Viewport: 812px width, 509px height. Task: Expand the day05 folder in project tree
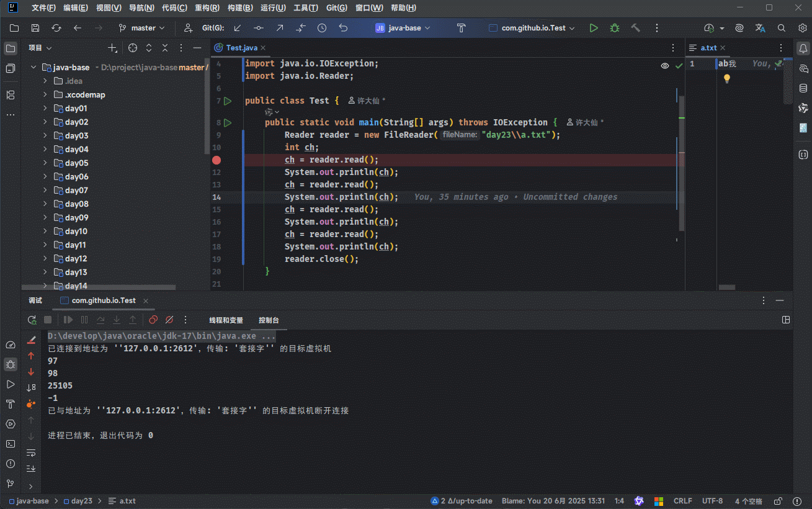pyautogui.click(x=45, y=163)
